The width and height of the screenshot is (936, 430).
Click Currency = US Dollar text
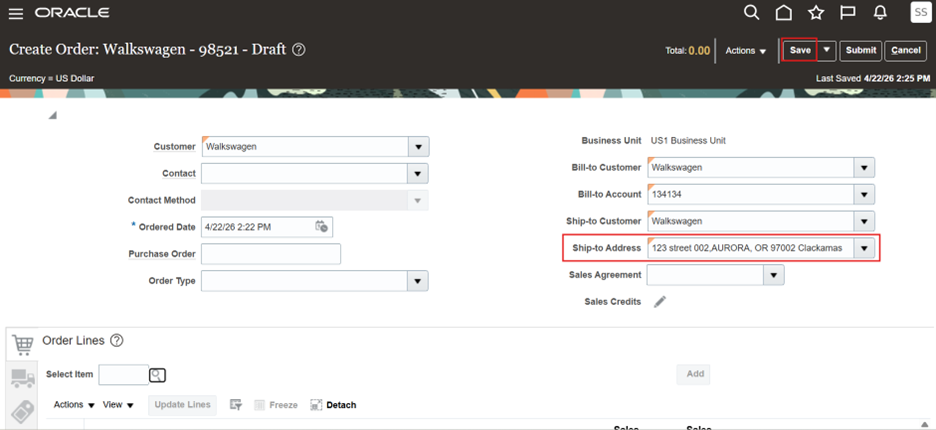52,79
